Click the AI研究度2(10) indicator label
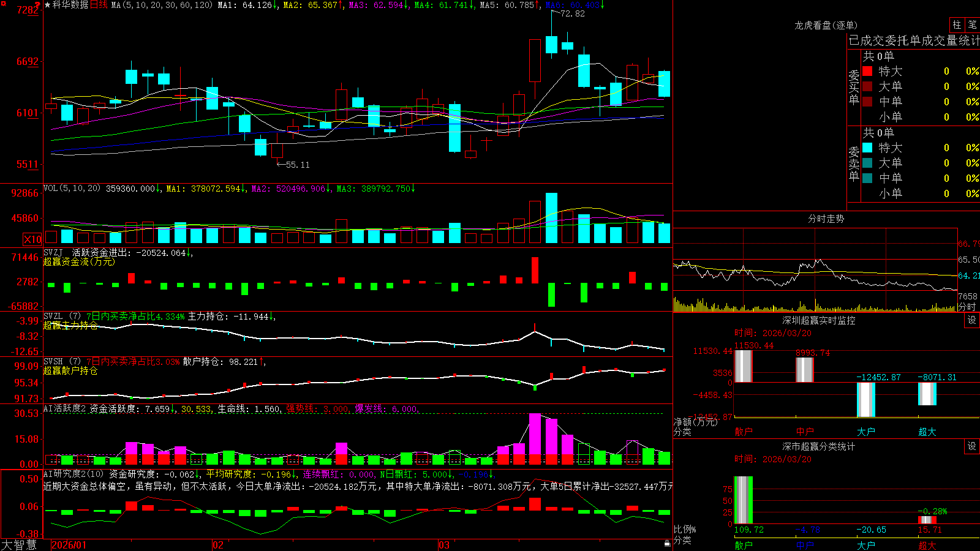Image resolution: width=980 pixels, height=551 pixels. pyautogui.click(x=73, y=474)
